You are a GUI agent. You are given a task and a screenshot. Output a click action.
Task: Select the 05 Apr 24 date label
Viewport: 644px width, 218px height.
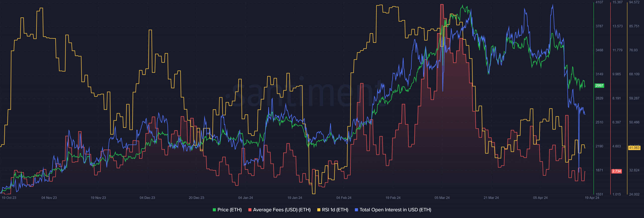[x=540, y=198]
